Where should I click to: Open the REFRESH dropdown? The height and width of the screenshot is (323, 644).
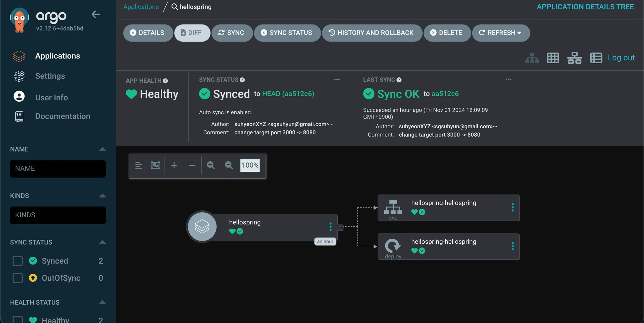click(x=501, y=33)
